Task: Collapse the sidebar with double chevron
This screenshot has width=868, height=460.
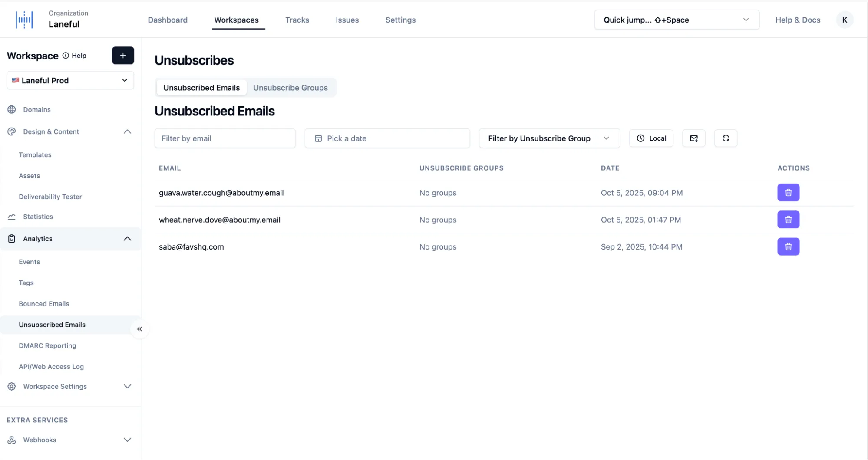Action: 139,329
